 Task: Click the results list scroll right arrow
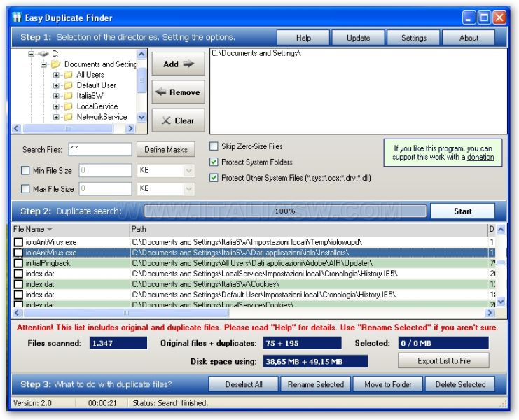pos(490,312)
